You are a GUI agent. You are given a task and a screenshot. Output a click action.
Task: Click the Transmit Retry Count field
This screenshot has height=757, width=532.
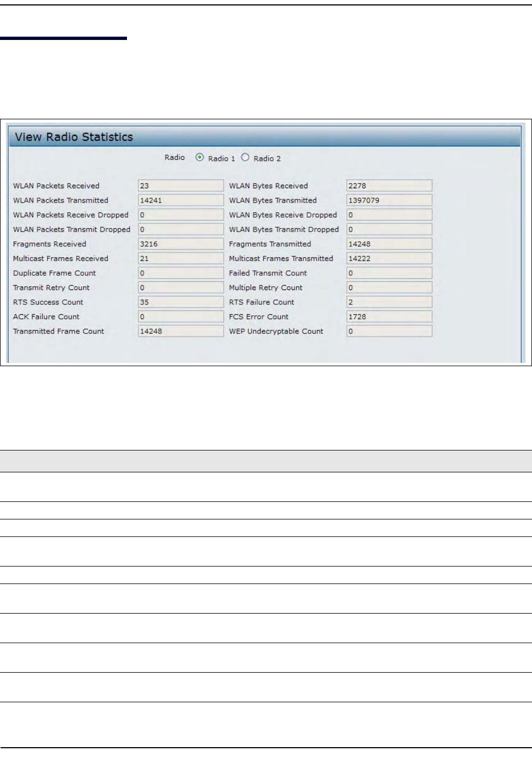pyautogui.click(x=181, y=287)
